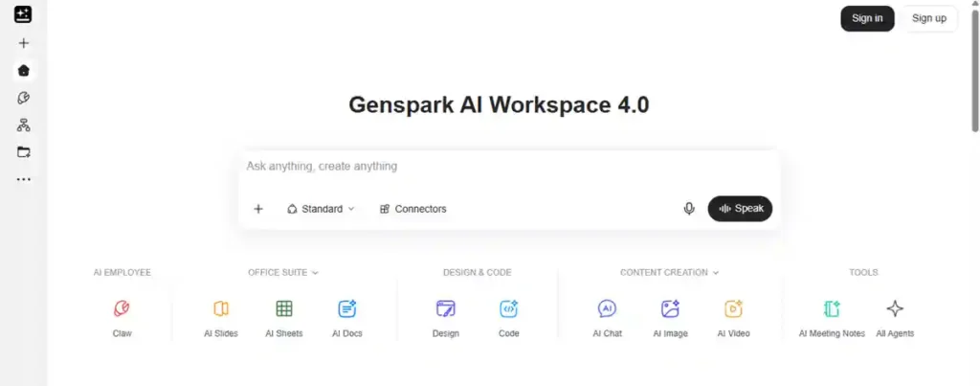This screenshot has height=386, width=980.
Task: Expand the Standard mode dropdown
Action: point(321,209)
